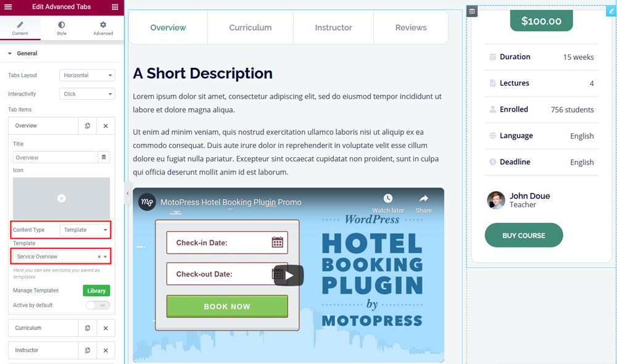Duplicate the Instructor tab item
This screenshot has height=364, width=617.
[88, 350]
